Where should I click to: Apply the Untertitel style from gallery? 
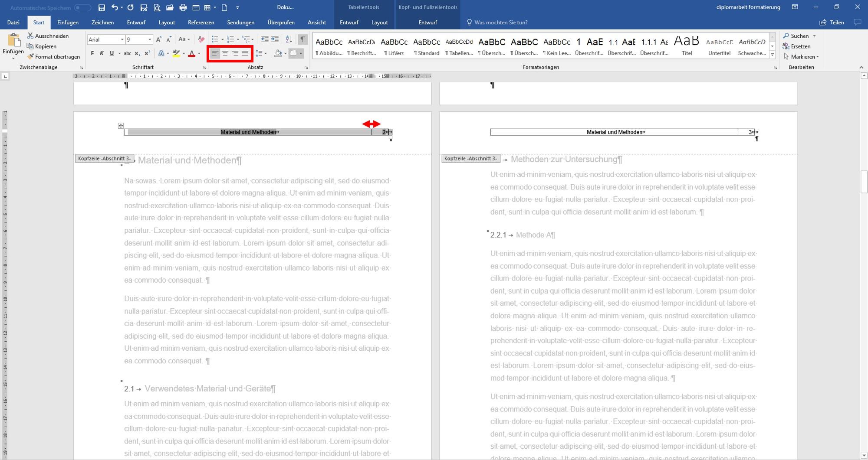(x=720, y=46)
